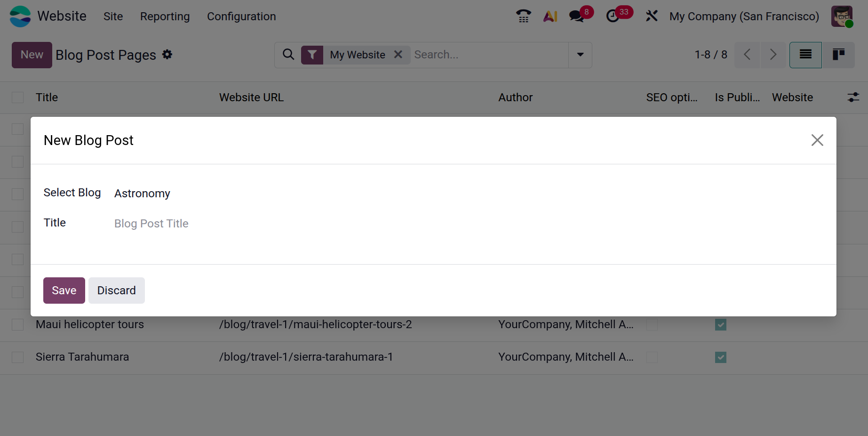The width and height of the screenshot is (868, 436).
Task: Toggle the select-all header checkbox
Action: tap(18, 97)
